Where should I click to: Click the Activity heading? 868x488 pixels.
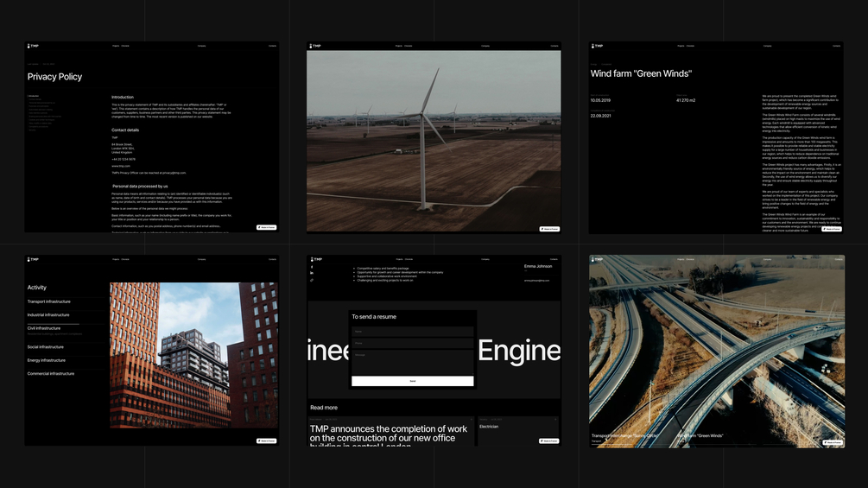37,288
